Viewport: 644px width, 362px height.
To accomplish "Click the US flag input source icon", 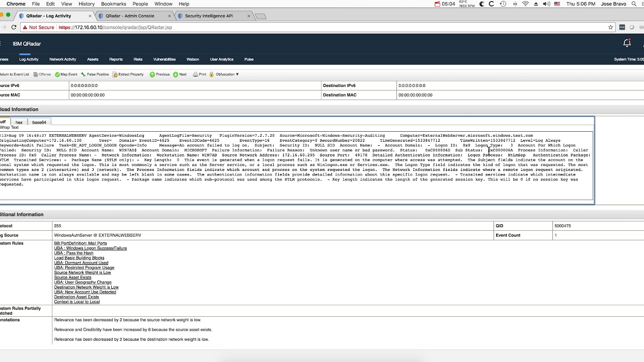I will (557, 4).
